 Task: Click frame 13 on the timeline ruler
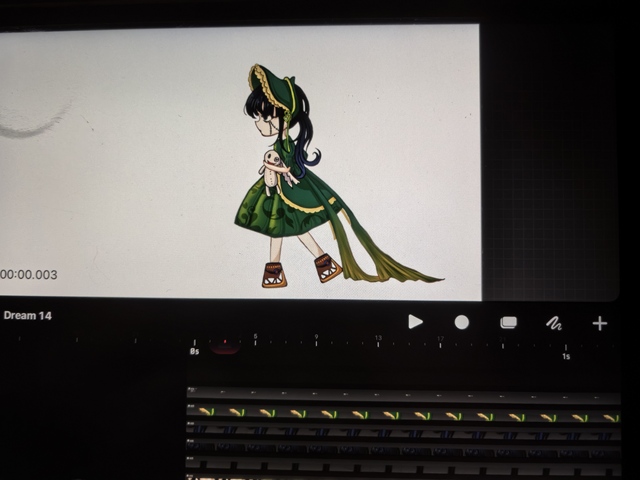point(378,339)
